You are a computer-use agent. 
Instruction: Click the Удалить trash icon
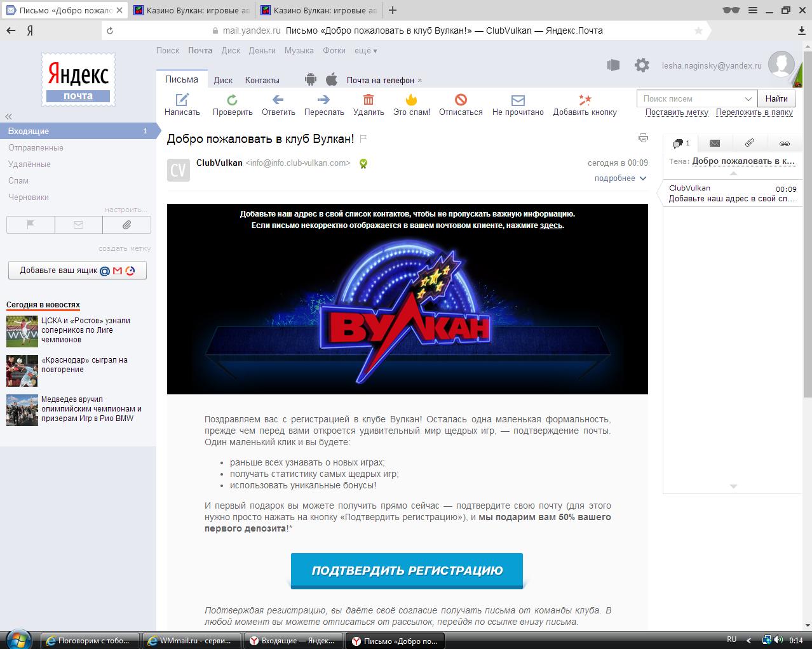point(369,99)
